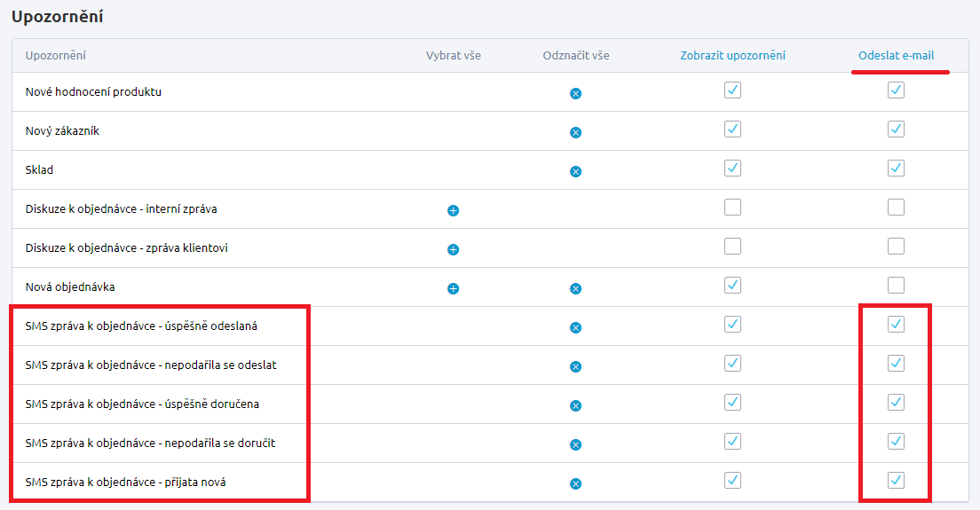
Task: Click deselect-all icon for SMS přijata nová
Action: click(575, 483)
